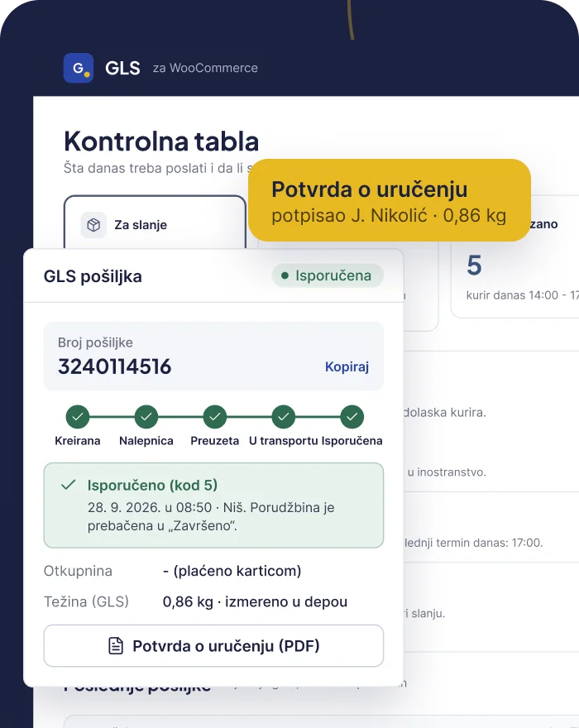Click the checkmark beside Isporučeno (kod 5)
Screen dimensions: 579x728
[69, 485]
